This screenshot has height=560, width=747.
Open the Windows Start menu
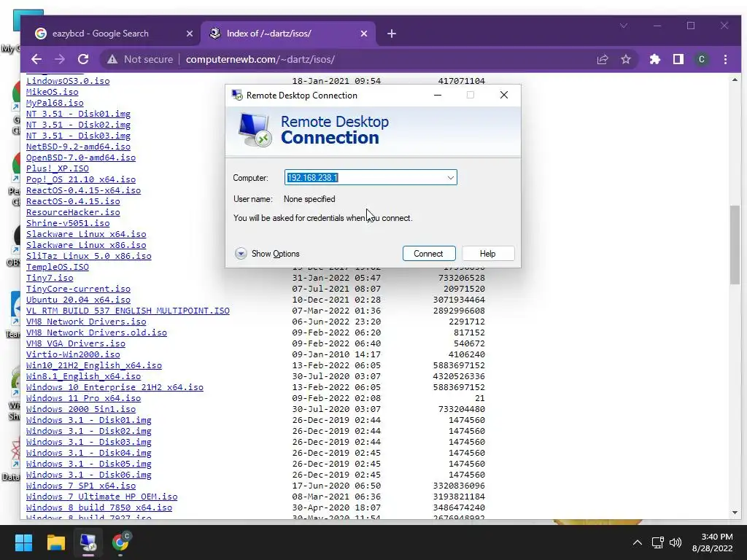coord(23,542)
